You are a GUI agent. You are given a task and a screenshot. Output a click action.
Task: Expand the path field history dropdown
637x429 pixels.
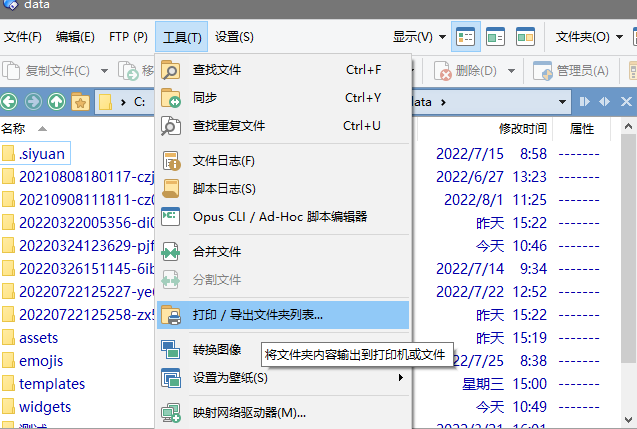pyautogui.click(x=562, y=102)
